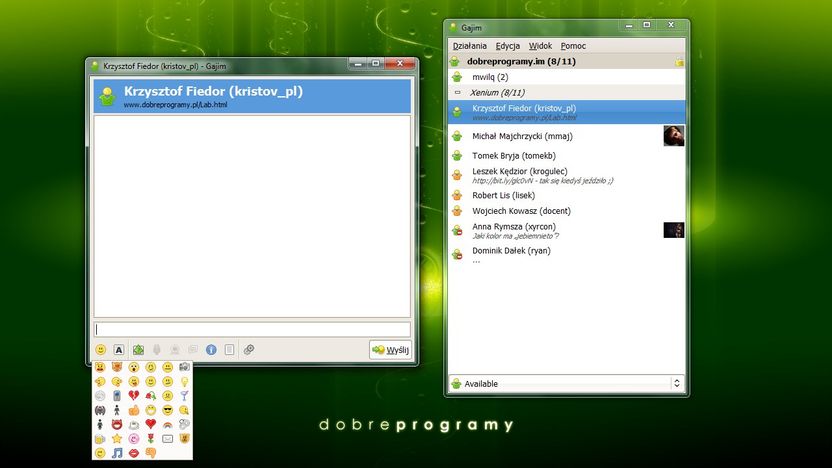Open the emoticon picker in chat toolbar
Screen dimensions: 832x468
[x=101, y=350]
